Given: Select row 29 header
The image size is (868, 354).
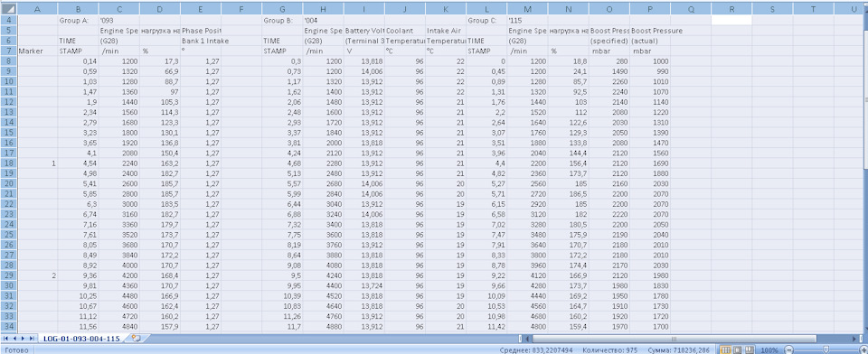Looking at the screenshot, I should (8, 275).
